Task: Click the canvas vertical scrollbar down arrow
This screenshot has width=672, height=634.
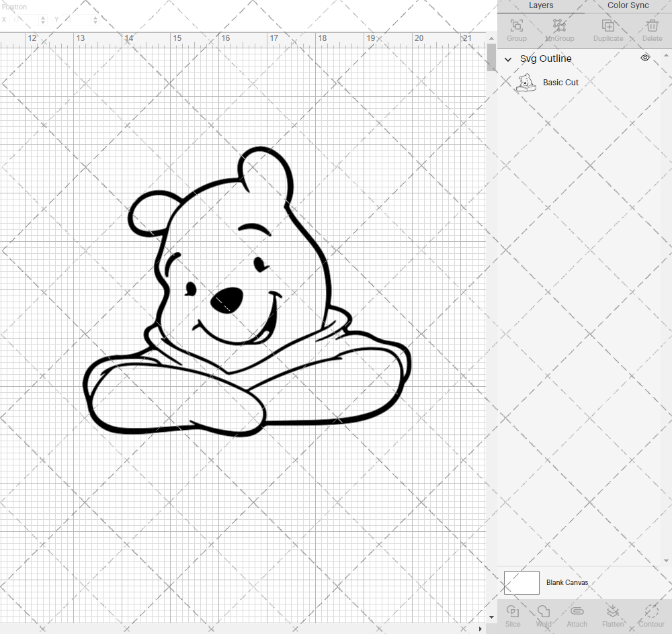Action: (491, 617)
